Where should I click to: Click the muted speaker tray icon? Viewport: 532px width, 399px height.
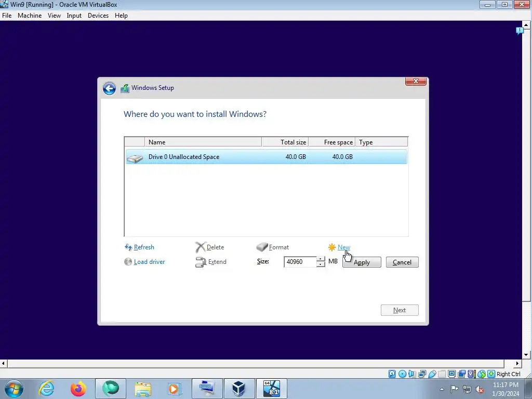pyautogui.click(x=480, y=390)
